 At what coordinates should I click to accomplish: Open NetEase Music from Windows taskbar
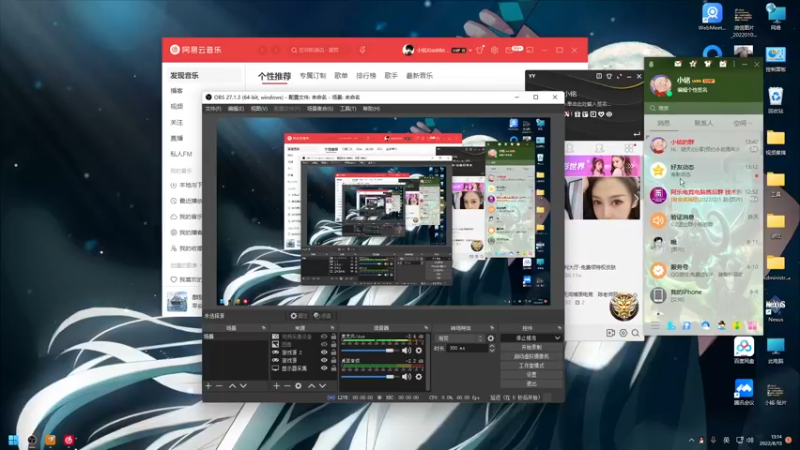pyautogui.click(x=69, y=440)
